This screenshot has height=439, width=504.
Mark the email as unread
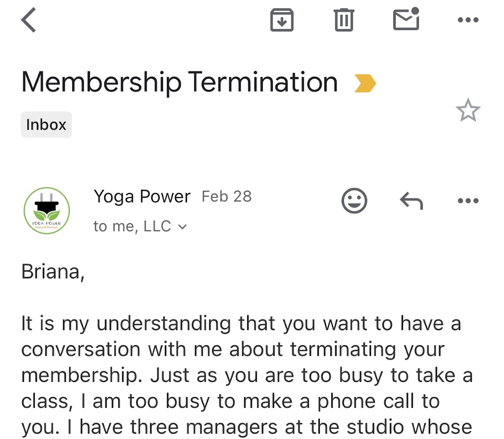click(406, 20)
